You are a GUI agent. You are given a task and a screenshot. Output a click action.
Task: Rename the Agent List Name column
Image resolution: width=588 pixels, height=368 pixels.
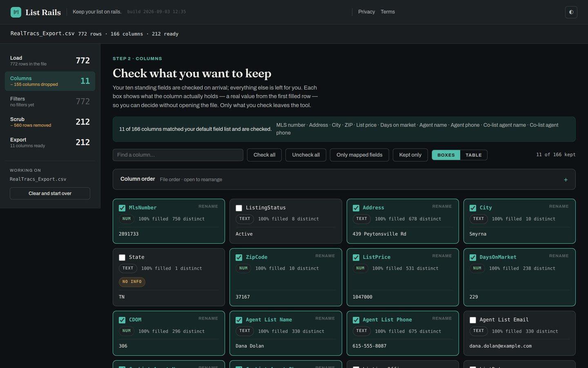325,319
